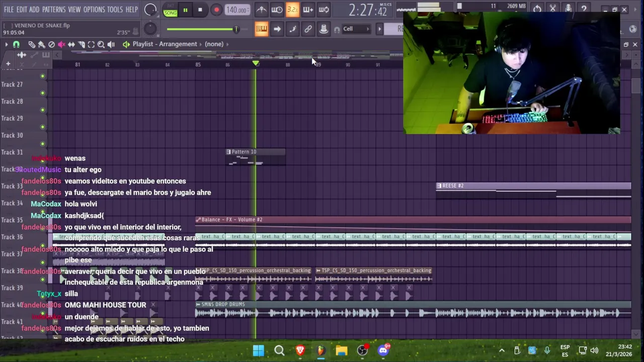Toggle typing keyboard to piano icon
This screenshot has width=644, height=362.
click(261, 29)
